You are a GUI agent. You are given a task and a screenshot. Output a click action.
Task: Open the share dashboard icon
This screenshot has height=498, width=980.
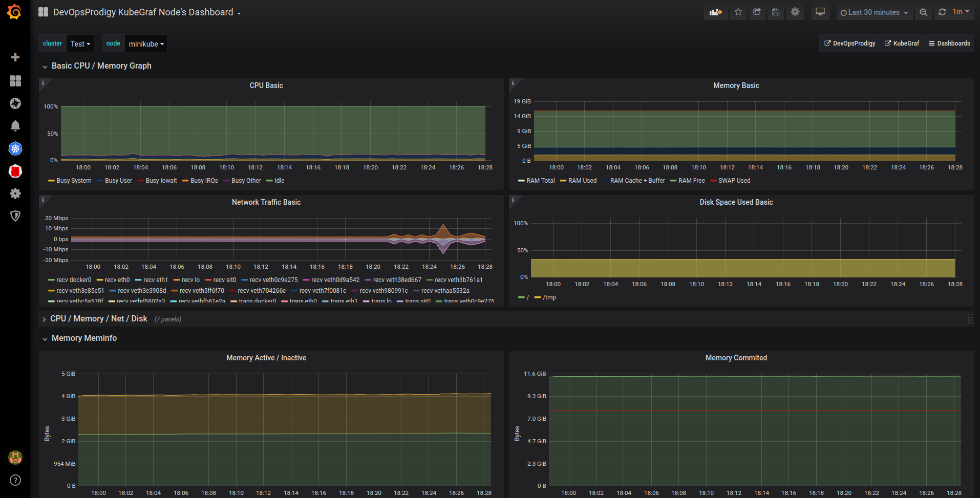(x=757, y=12)
